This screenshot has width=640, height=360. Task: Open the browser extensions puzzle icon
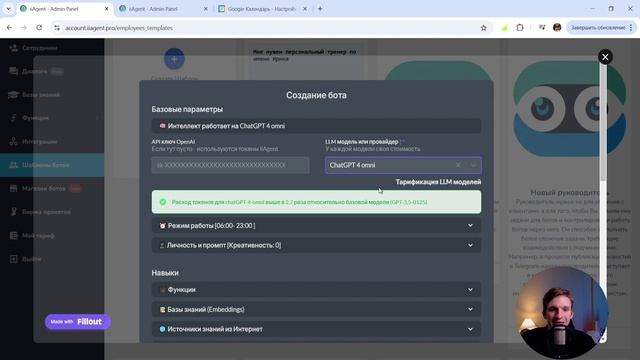(520, 28)
